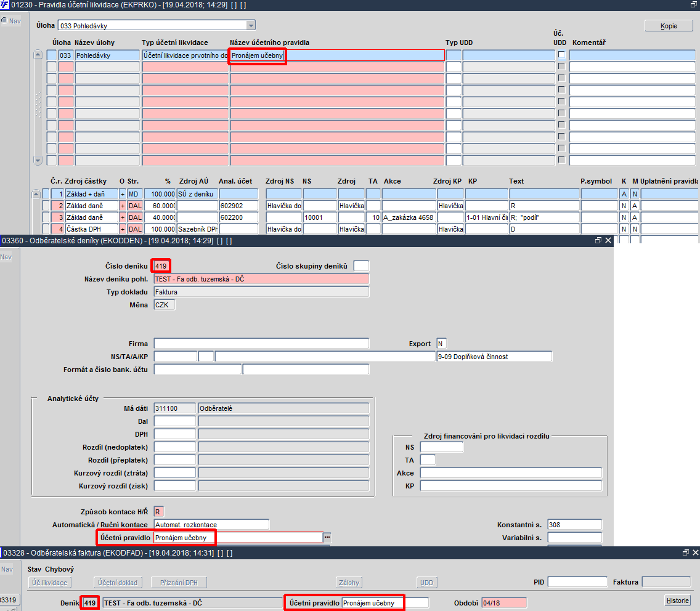Click the empty Firma field
Screen dimensions: 700x611
click(x=261, y=344)
